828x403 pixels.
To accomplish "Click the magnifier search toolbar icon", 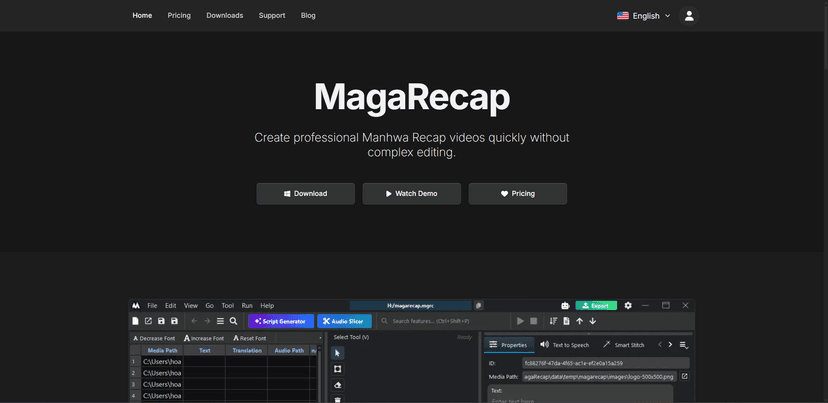I will 233,321.
